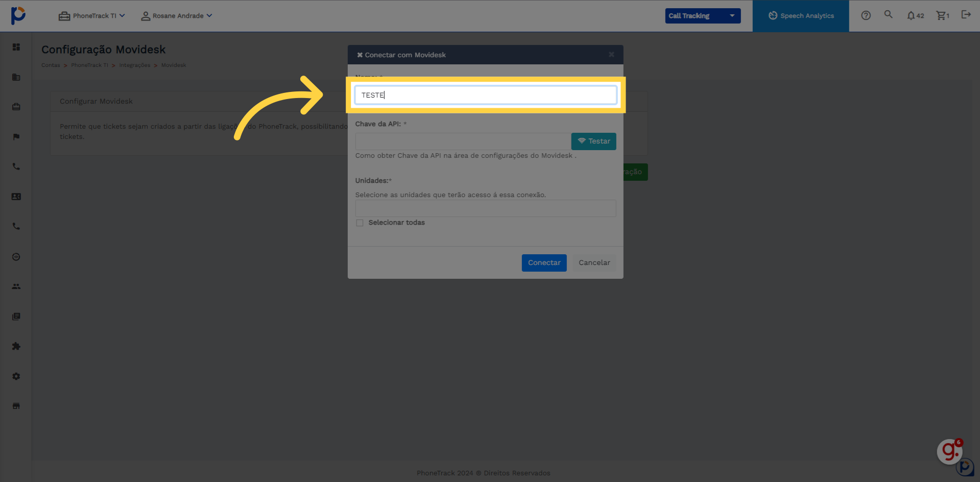Image resolution: width=980 pixels, height=482 pixels.
Task: Click the Conectar button
Action: pos(544,263)
